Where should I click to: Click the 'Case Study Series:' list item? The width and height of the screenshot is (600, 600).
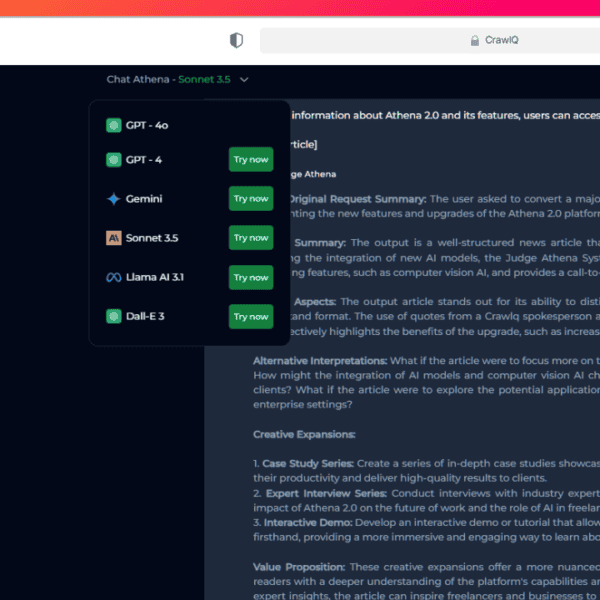[308, 463]
